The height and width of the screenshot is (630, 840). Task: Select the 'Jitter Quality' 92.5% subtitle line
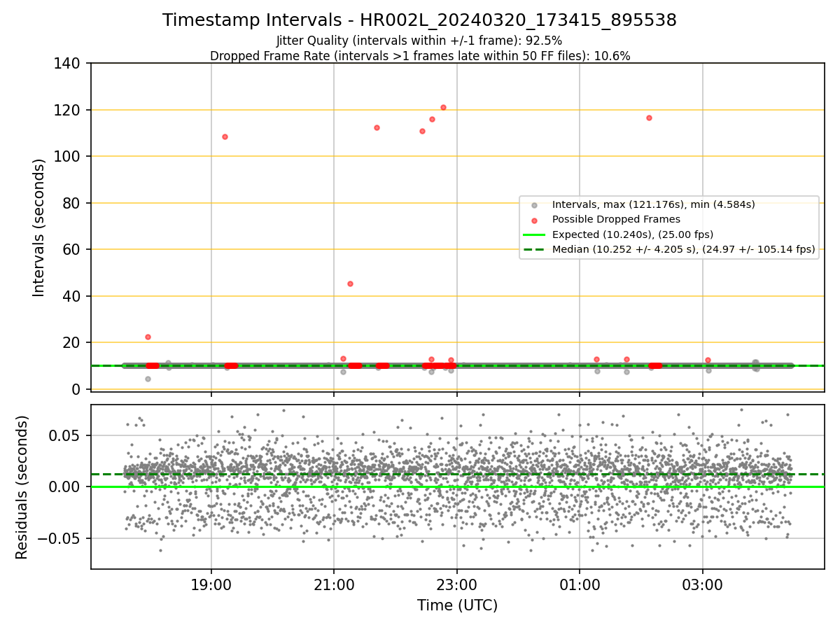[419, 41]
